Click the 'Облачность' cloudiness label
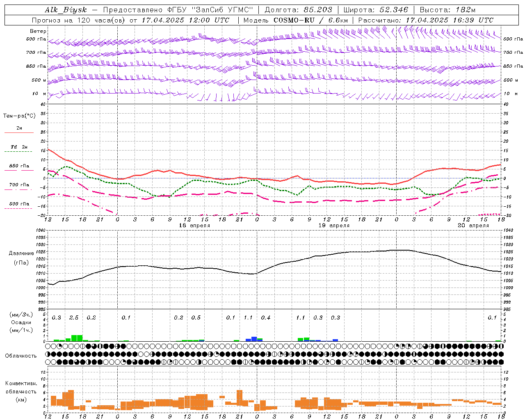525x420 pixels. tap(21, 356)
